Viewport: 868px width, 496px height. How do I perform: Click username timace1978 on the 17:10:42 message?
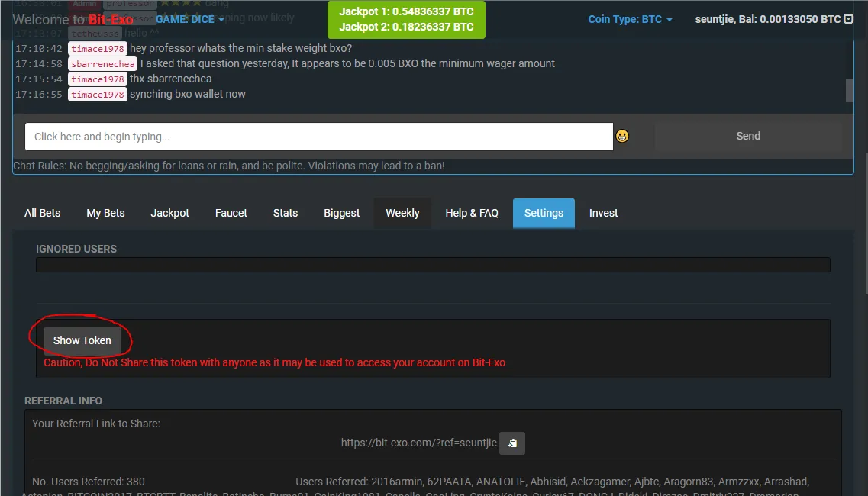tap(98, 49)
